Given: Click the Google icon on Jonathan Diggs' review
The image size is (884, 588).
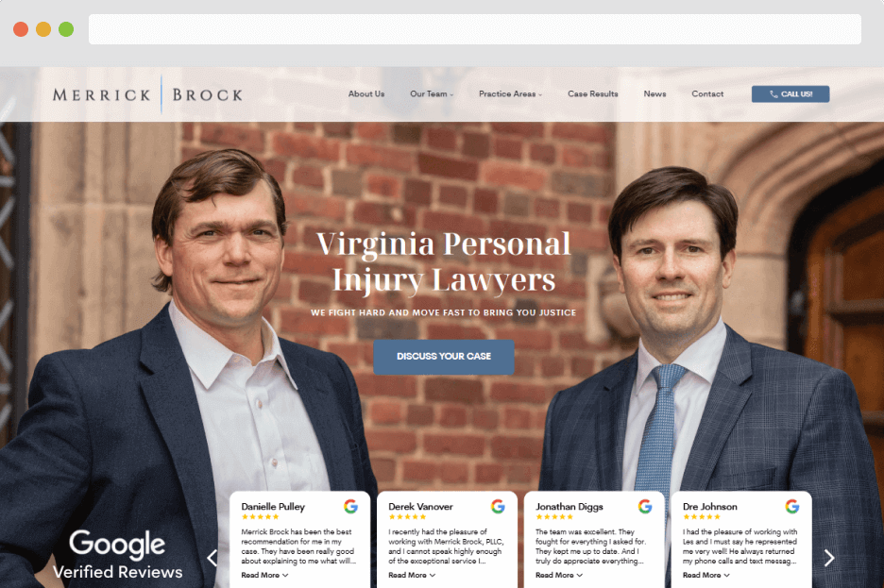Looking at the screenshot, I should point(645,506).
